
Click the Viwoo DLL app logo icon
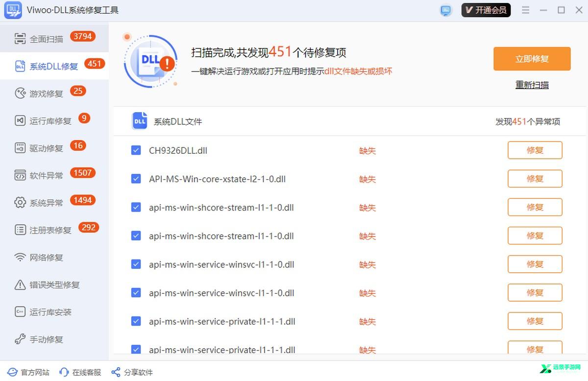click(x=13, y=10)
